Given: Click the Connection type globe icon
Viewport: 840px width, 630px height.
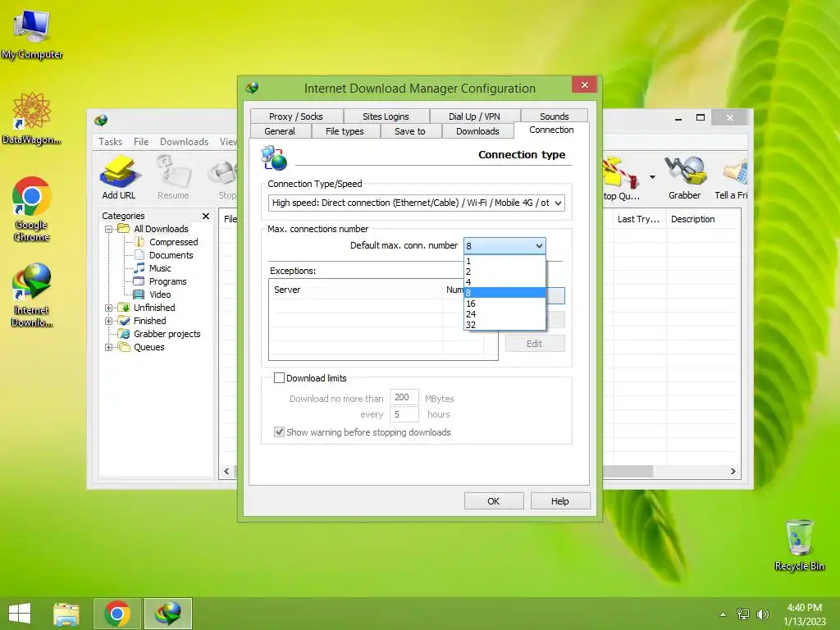Looking at the screenshot, I should point(274,158).
